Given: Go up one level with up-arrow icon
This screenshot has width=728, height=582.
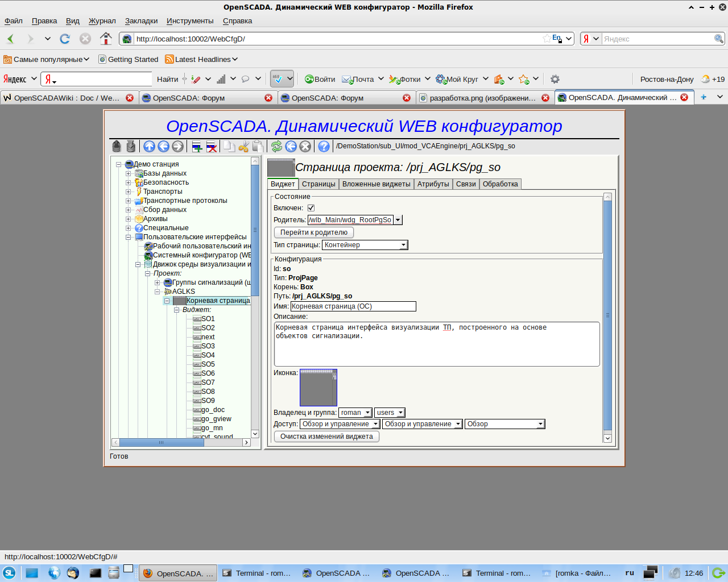Looking at the screenshot, I should point(149,147).
